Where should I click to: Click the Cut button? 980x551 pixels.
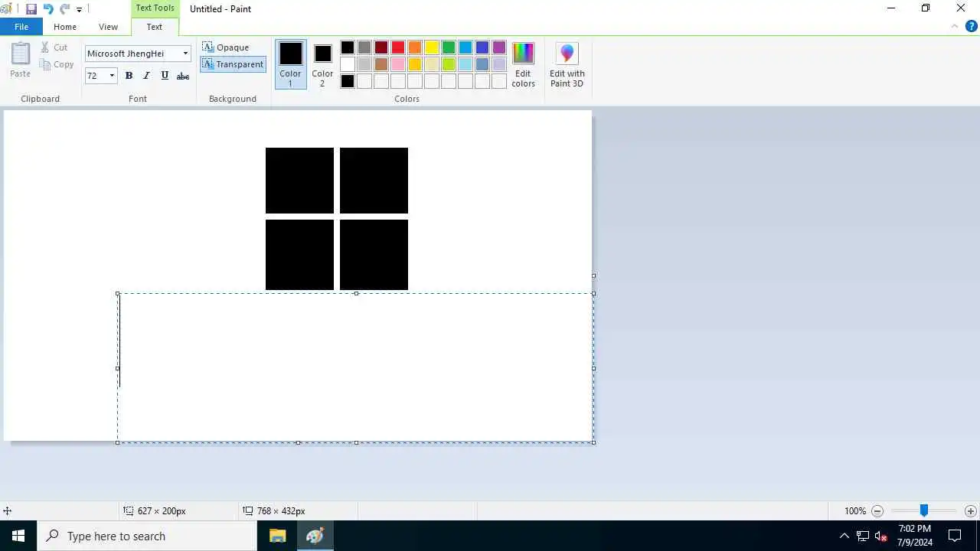54,47
